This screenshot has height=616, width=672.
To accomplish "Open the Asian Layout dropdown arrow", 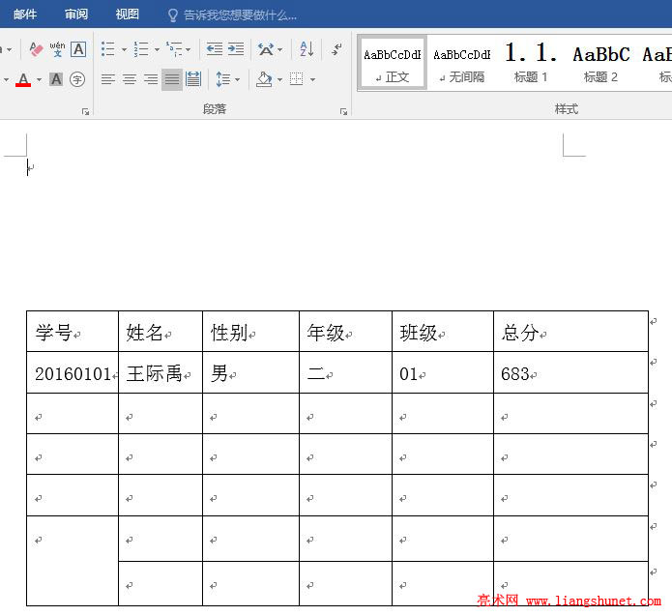I will click(280, 49).
